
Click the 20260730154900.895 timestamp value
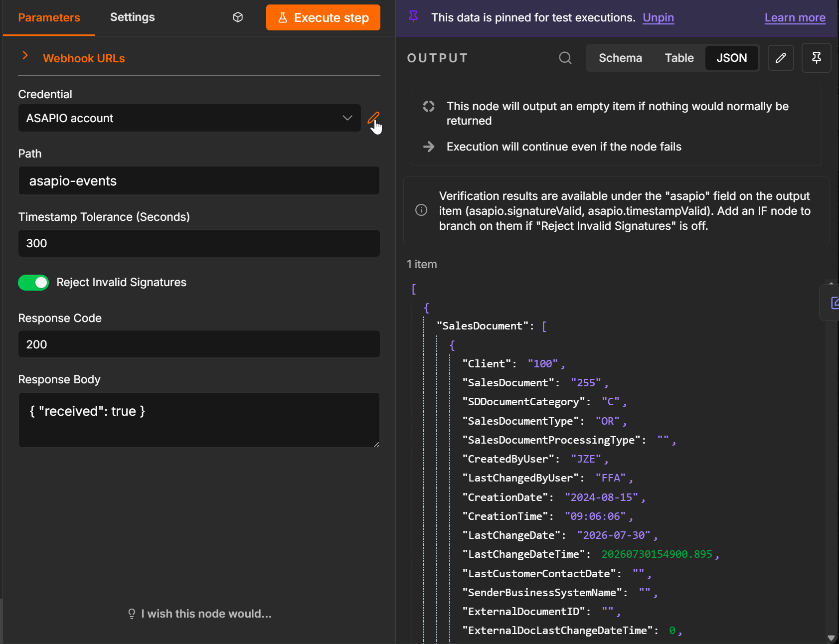click(x=657, y=554)
